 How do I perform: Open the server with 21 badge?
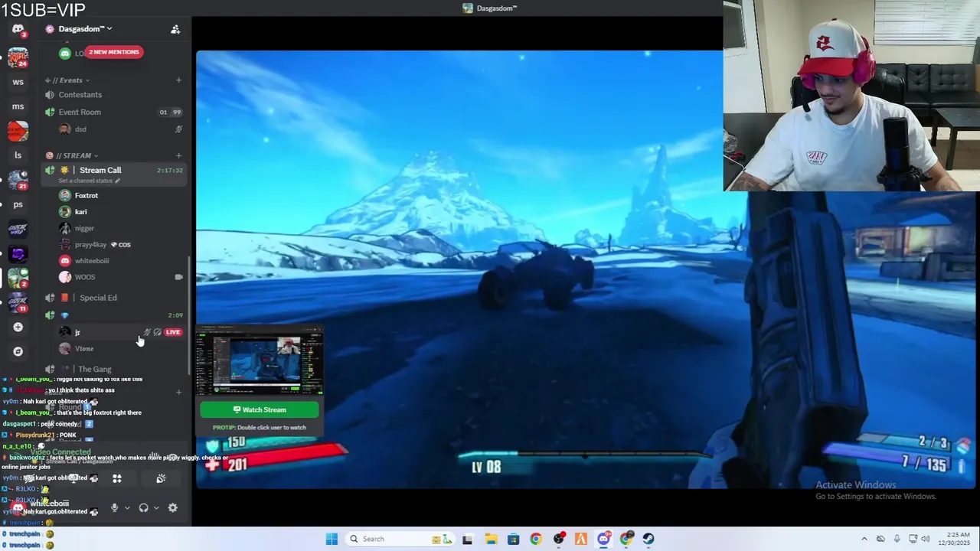[x=18, y=180]
